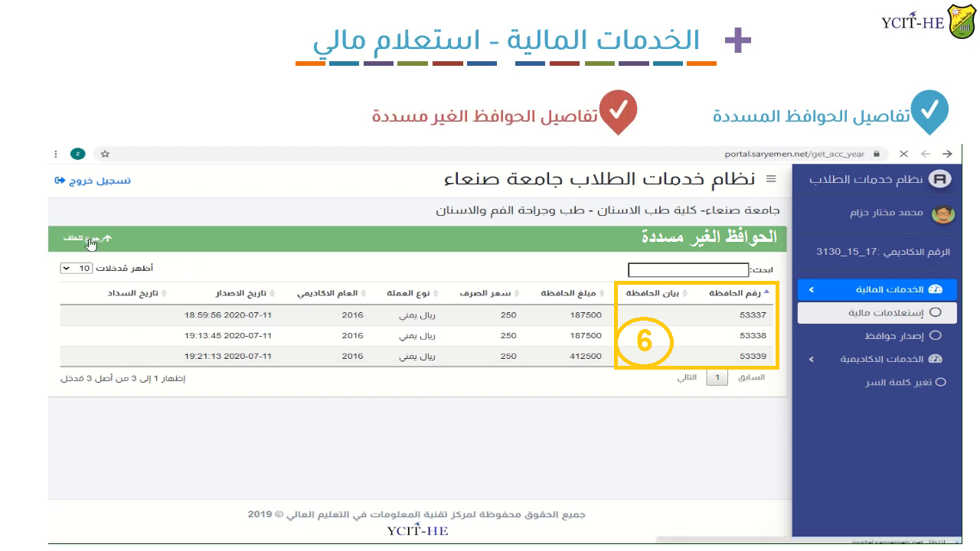Sort table by رقم الحافظة column
The width and height of the screenshot is (980, 551).
[x=735, y=293]
